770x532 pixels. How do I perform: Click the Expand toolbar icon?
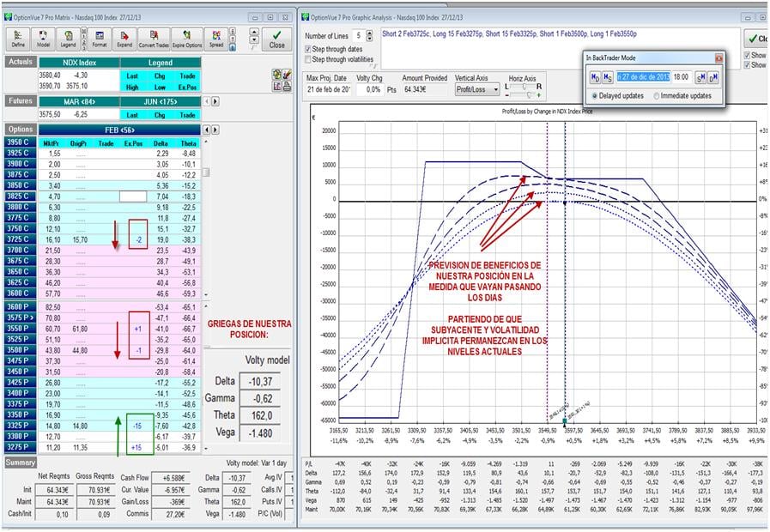[125, 39]
